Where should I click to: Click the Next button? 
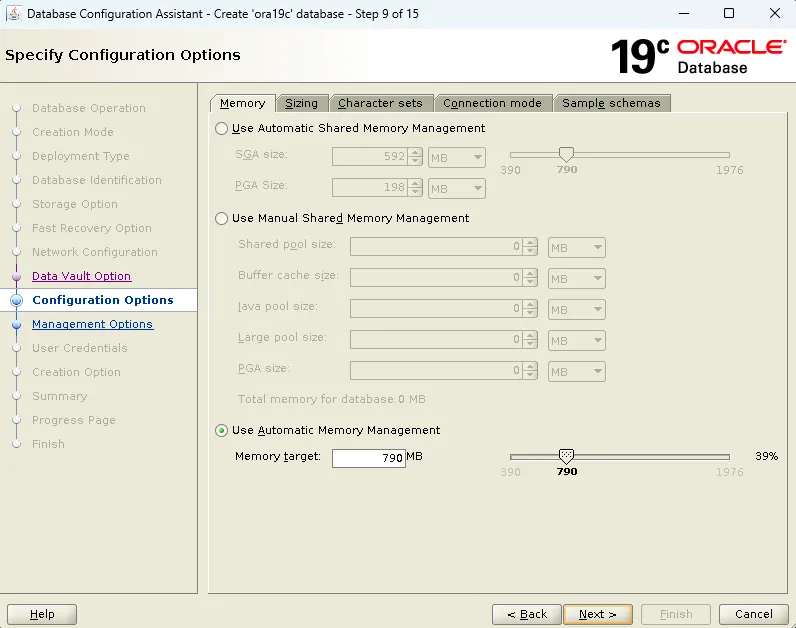(598, 614)
